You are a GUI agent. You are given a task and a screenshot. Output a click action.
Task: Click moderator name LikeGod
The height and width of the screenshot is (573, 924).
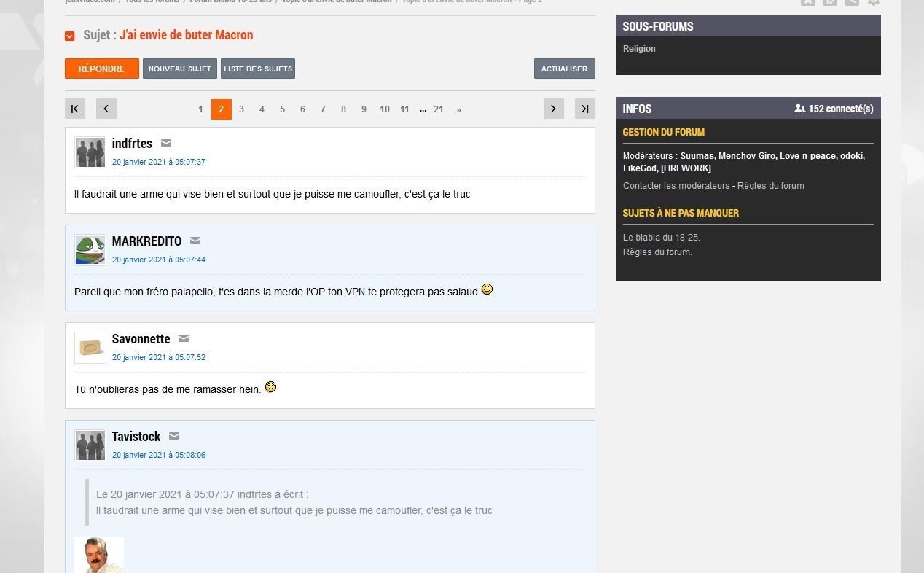click(639, 168)
